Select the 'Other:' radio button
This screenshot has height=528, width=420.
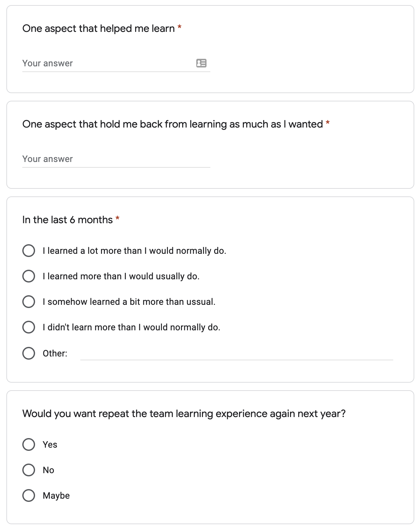[29, 353]
